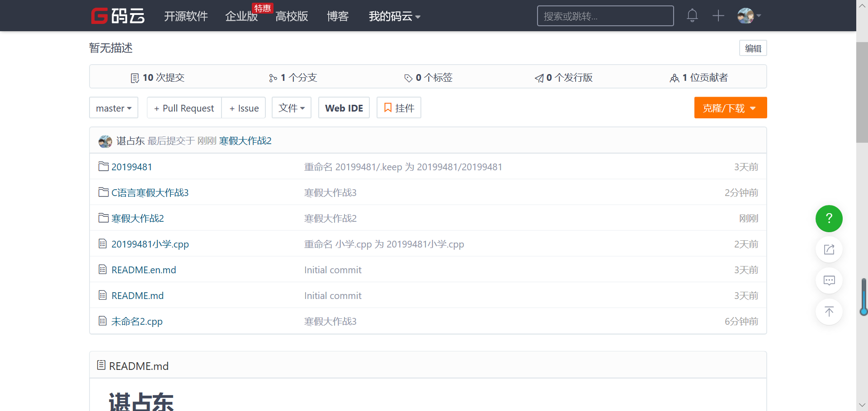Click the scrollbar down arrow
868x411 pixels.
[x=862, y=405]
